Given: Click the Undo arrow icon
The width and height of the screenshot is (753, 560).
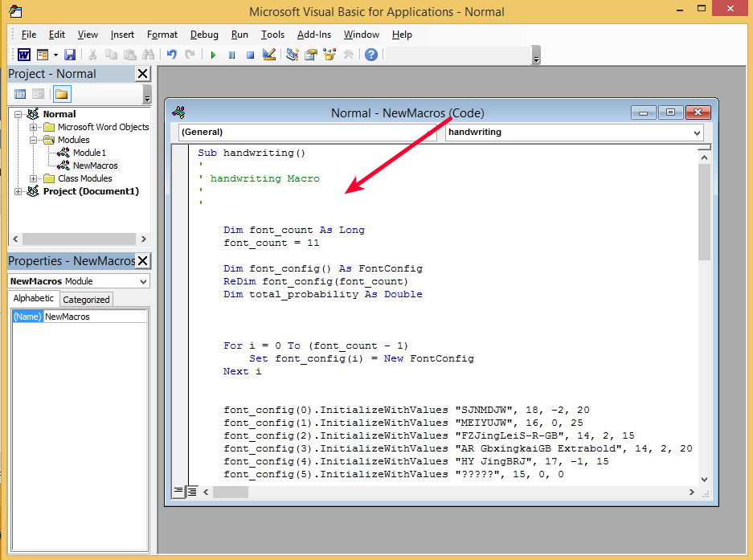Looking at the screenshot, I should click(171, 55).
